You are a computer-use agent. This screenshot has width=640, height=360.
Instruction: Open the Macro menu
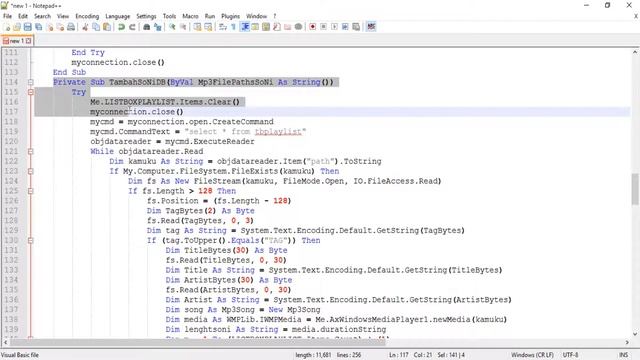pos(190,16)
